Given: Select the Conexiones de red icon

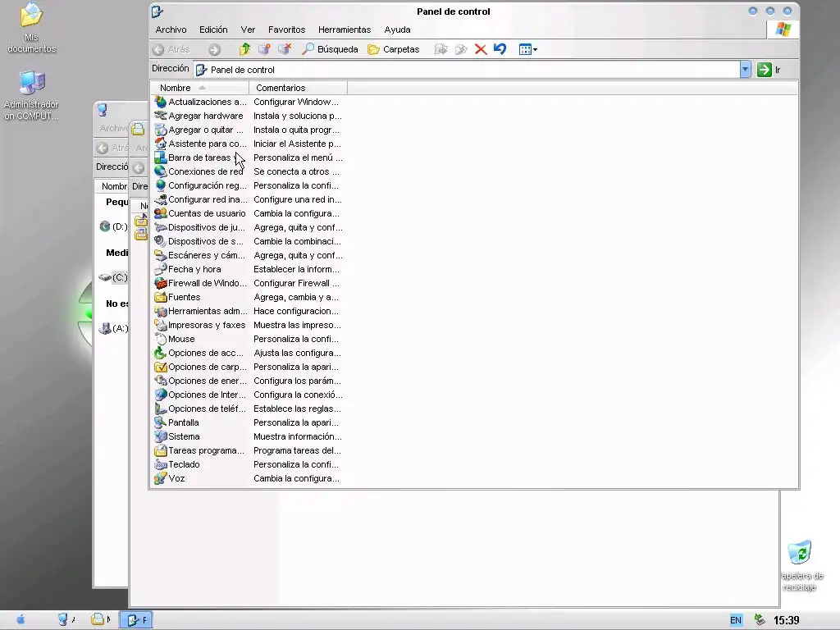Looking at the screenshot, I should click(x=161, y=171).
